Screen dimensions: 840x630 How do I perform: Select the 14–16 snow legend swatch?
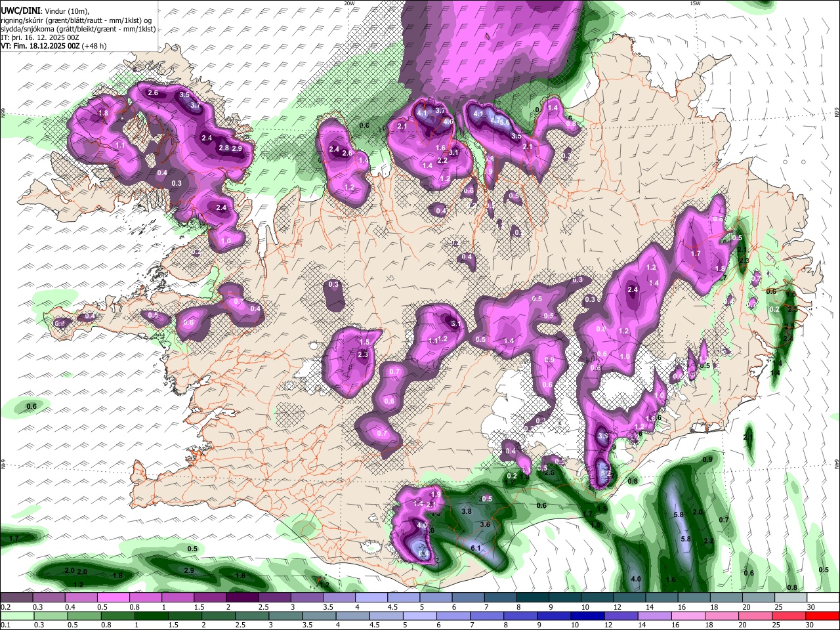pos(662,598)
